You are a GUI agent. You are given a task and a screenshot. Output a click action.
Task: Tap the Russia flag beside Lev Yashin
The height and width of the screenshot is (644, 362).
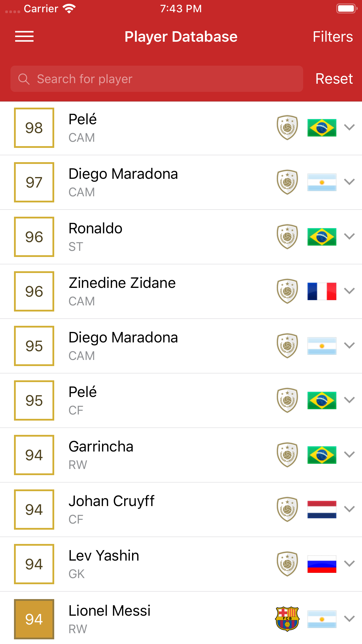[x=322, y=564]
